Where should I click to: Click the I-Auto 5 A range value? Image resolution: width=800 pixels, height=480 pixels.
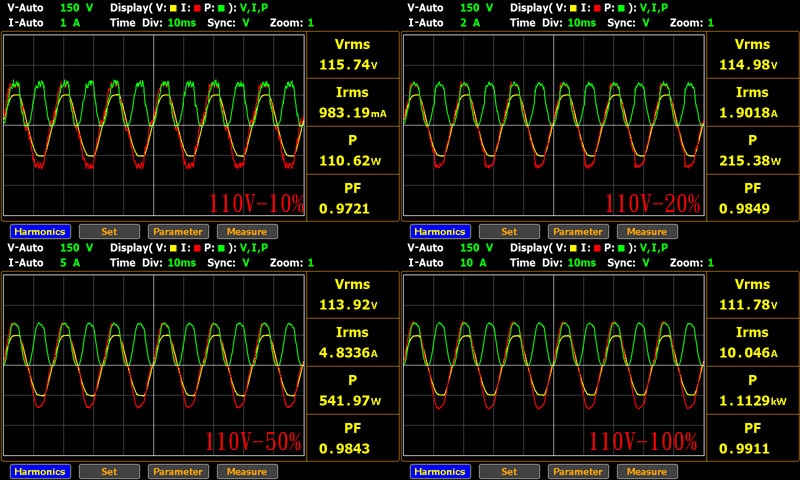[70, 263]
